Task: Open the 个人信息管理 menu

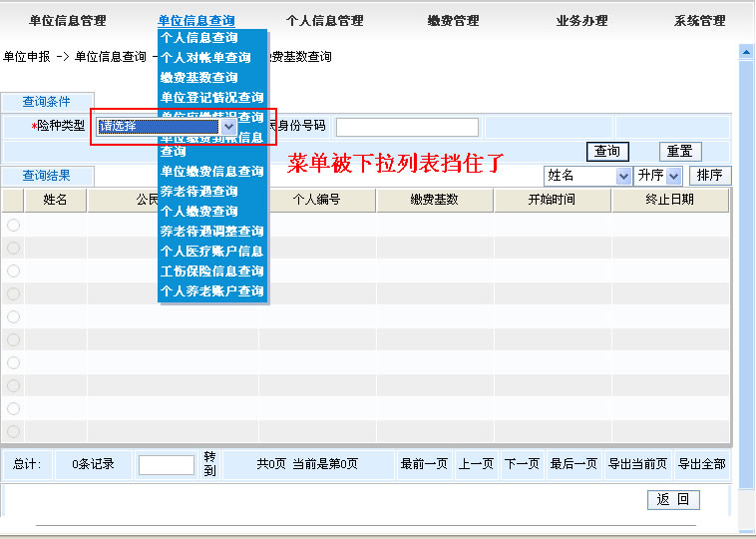Action: (324, 21)
